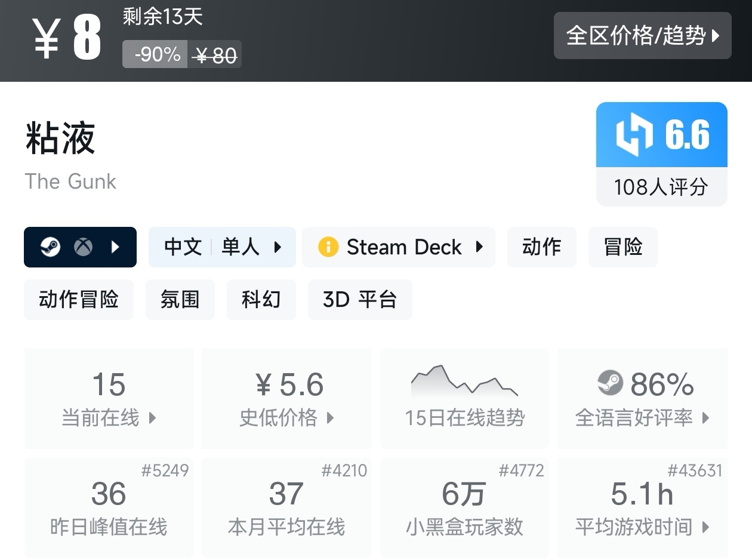The height and width of the screenshot is (560, 752).
Task: Click the Xbox platform icon
Action: pos(83,247)
